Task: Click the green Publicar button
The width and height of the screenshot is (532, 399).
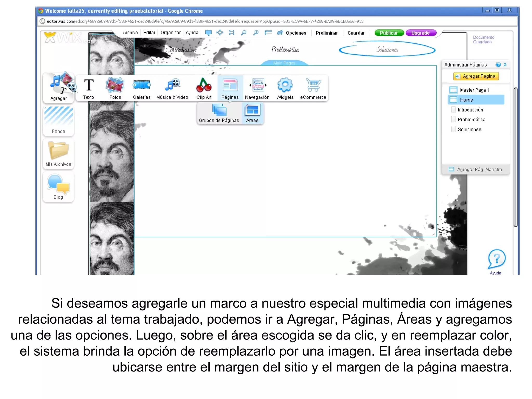Action: (x=389, y=33)
